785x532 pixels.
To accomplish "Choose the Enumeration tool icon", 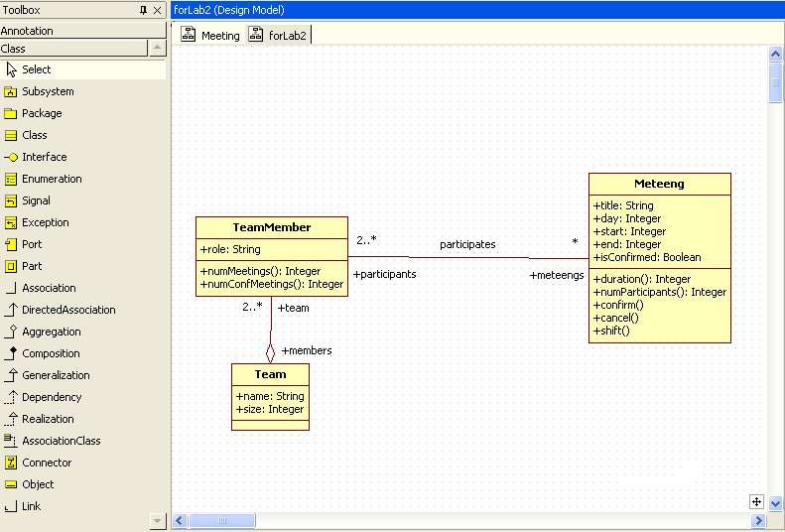I will [11, 180].
